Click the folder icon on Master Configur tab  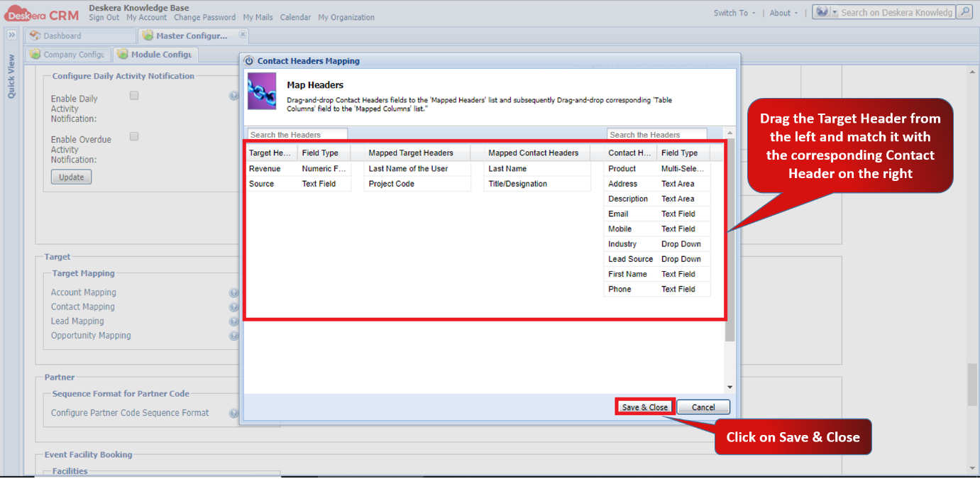point(148,35)
